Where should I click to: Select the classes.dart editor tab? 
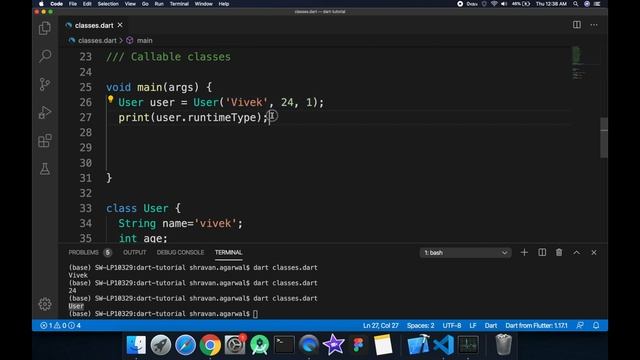[94, 25]
